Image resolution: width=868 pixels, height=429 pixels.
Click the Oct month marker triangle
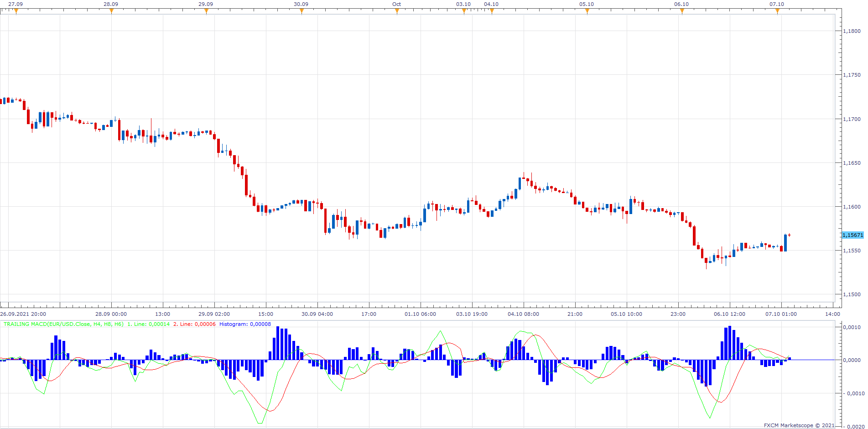[397, 11]
